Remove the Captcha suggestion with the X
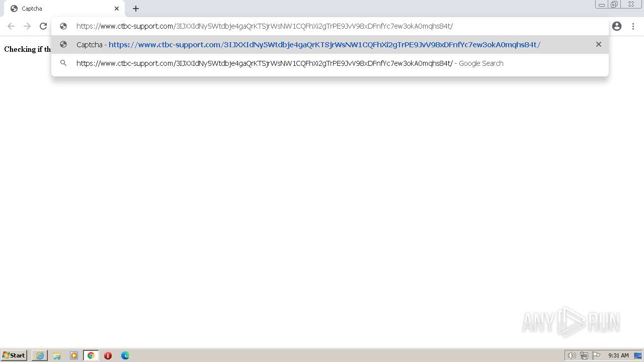 tap(599, 44)
